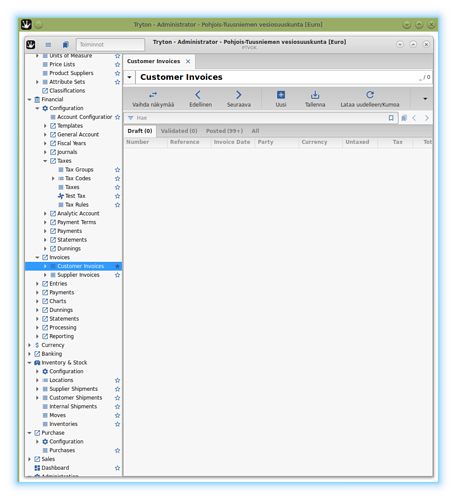This screenshot has height=500, width=456.
Task: Toggle favorite star for Test Tax
Action: (x=117, y=196)
